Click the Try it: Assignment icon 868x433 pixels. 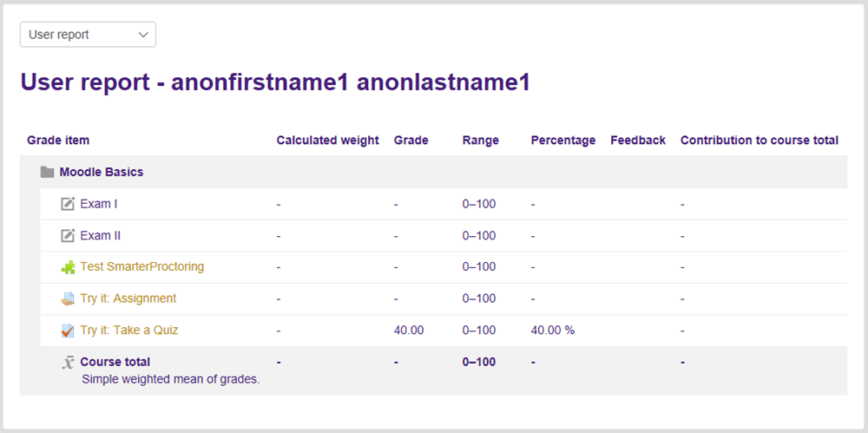coord(68,299)
